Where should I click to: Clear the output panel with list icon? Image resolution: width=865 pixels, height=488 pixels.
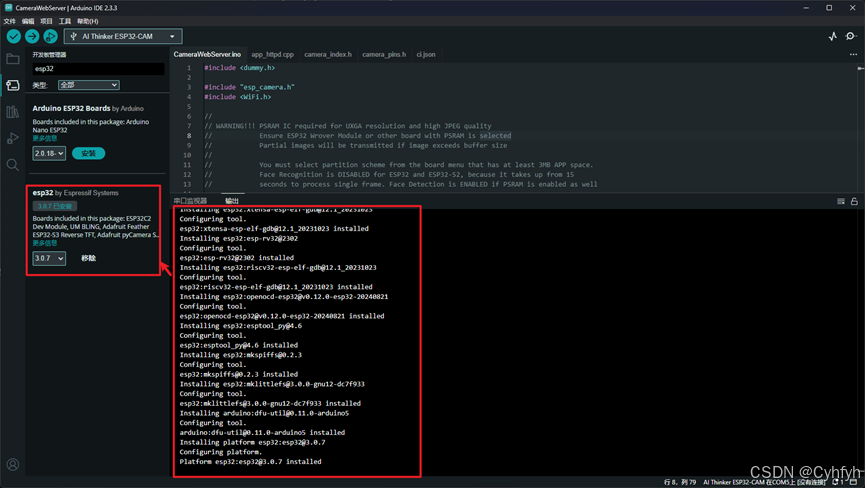841,201
